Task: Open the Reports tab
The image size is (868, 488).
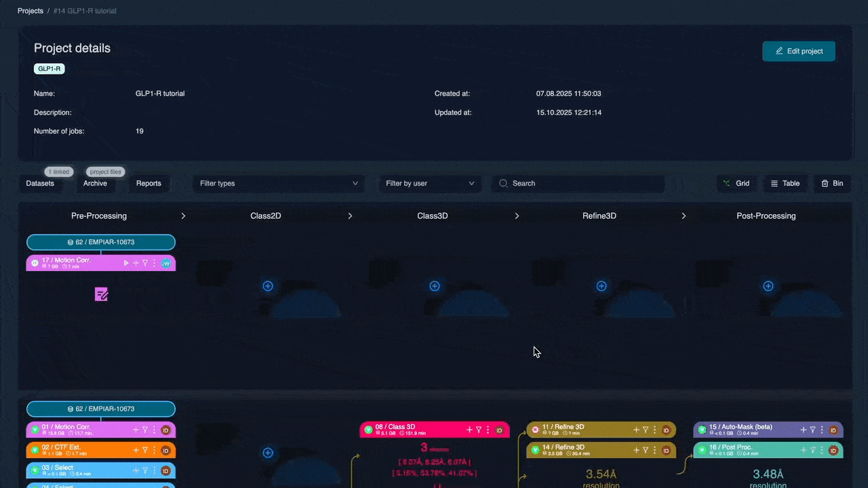Action: [149, 183]
